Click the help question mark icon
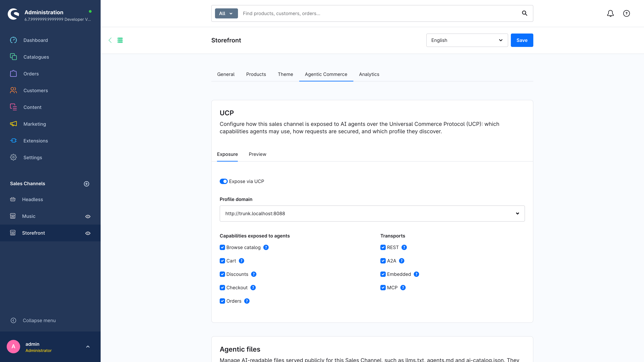Viewport: 644px width, 362px height. (626, 13)
